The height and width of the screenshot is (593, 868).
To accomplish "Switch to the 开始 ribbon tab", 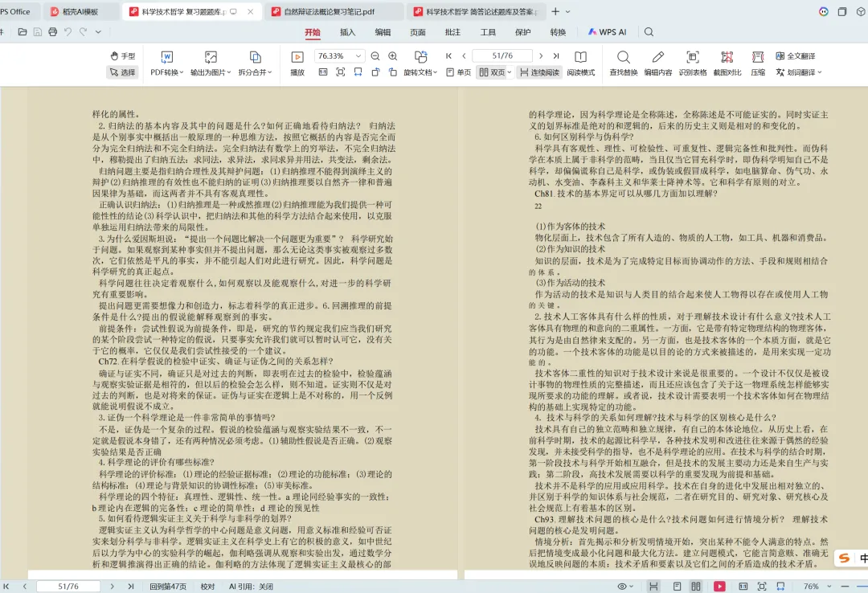I will click(x=312, y=32).
